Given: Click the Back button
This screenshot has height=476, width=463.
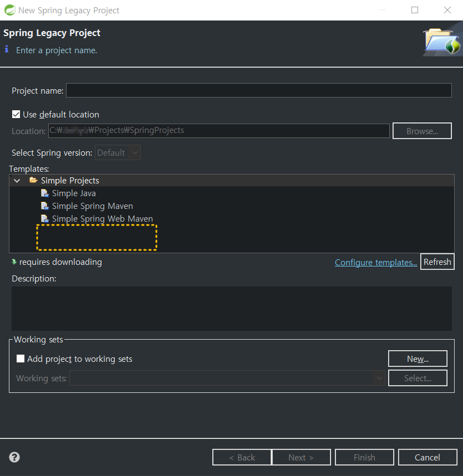Looking at the screenshot, I should click(x=242, y=457).
